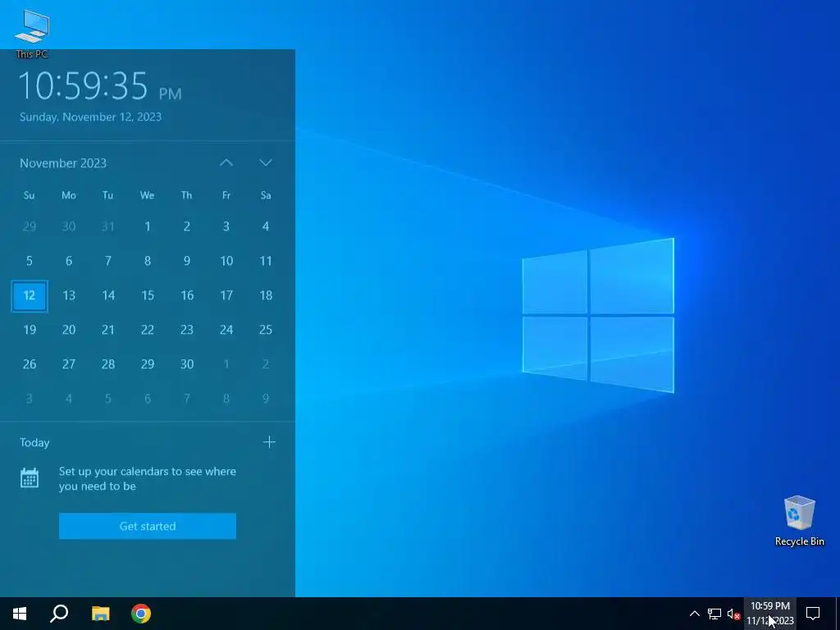Go to previous month in calendar
This screenshot has width=840, height=630.
click(x=226, y=163)
